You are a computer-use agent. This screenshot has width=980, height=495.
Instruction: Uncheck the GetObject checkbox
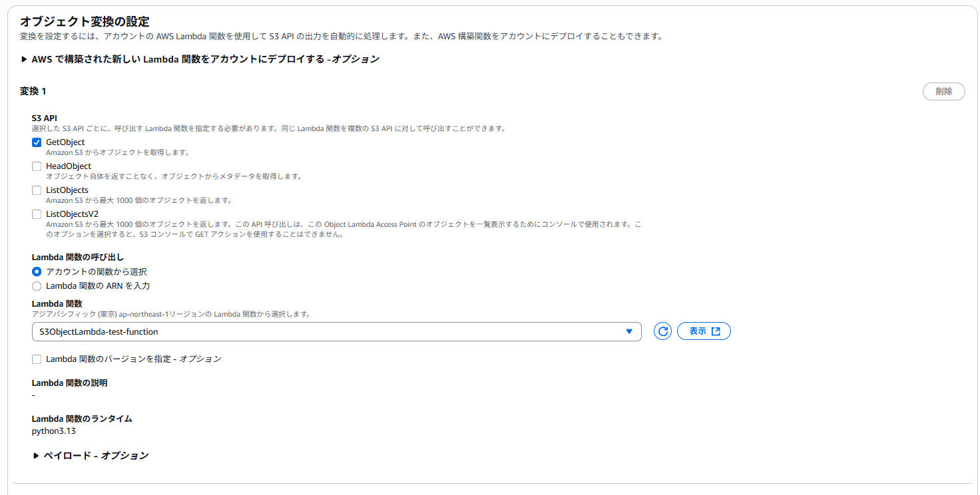tap(37, 142)
